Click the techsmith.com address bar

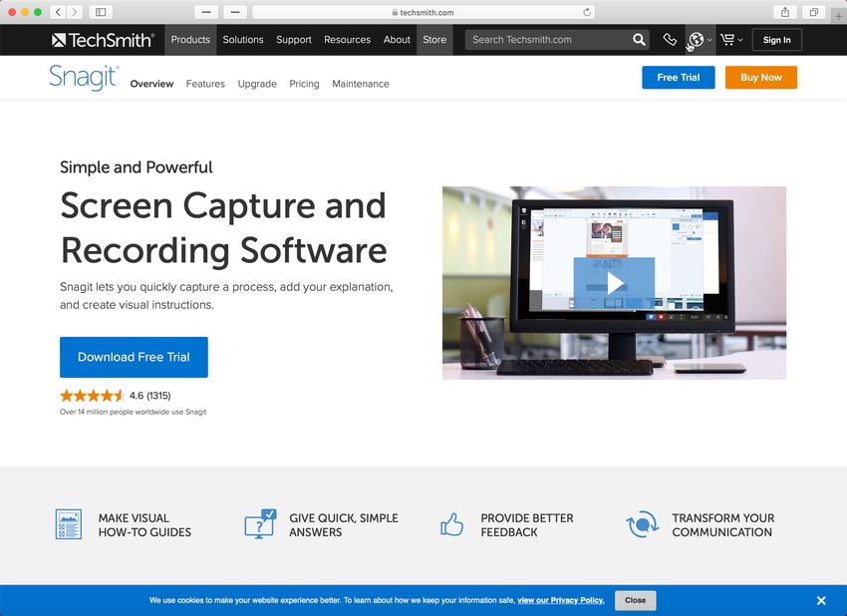(423, 12)
